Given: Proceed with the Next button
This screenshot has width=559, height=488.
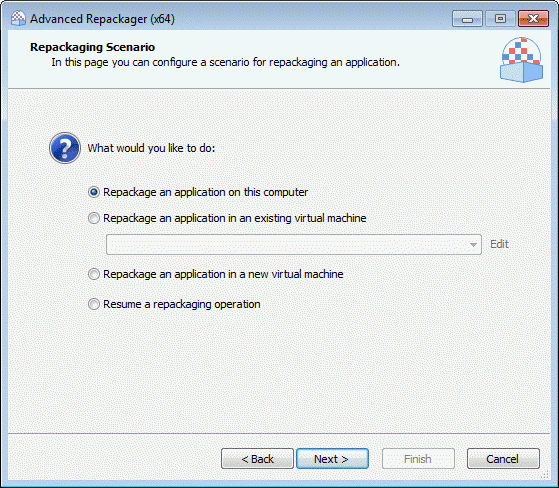Looking at the screenshot, I should click(x=332, y=459).
